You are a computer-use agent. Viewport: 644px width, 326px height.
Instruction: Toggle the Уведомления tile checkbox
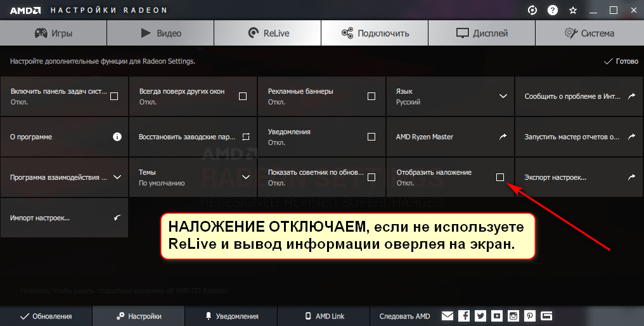[371, 137]
